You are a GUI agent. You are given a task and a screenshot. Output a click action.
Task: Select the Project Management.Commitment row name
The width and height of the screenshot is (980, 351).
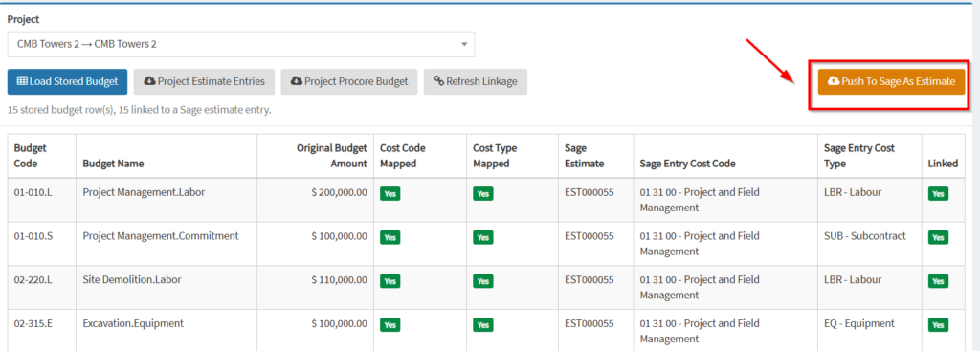tap(161, 236)
